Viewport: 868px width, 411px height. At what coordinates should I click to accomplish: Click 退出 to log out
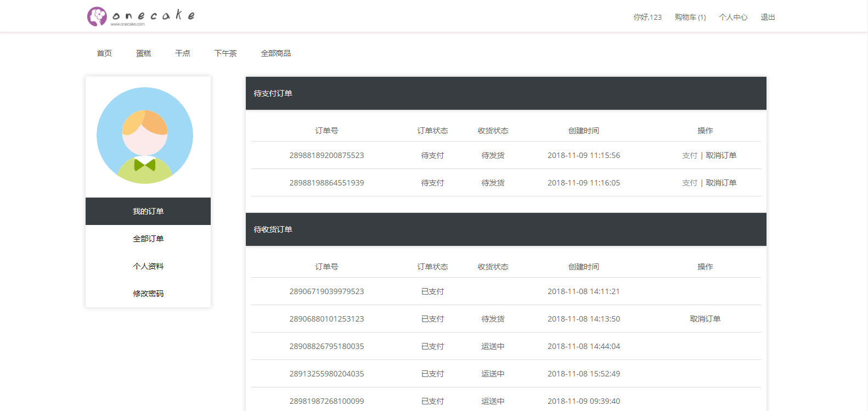[x=768, y=17]
